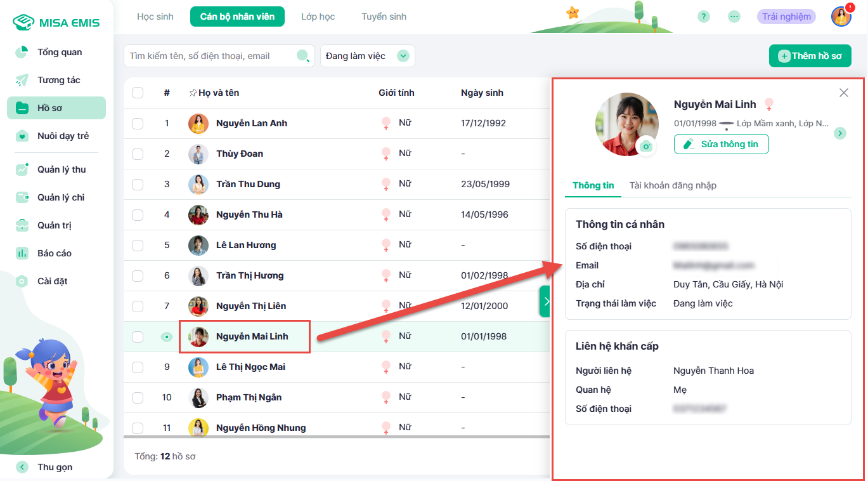Open the Đang làm việc status dropdown
Image resolution: width=868 pixels, height=481 pixels.
coord(367,56)
